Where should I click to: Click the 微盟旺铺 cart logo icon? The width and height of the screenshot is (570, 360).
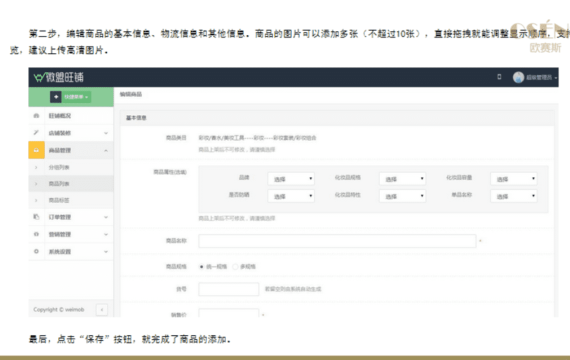click(x=39, y=77)
